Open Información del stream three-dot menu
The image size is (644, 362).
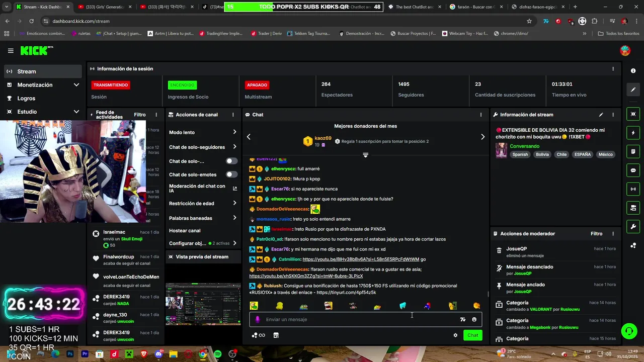pos(613,115)
